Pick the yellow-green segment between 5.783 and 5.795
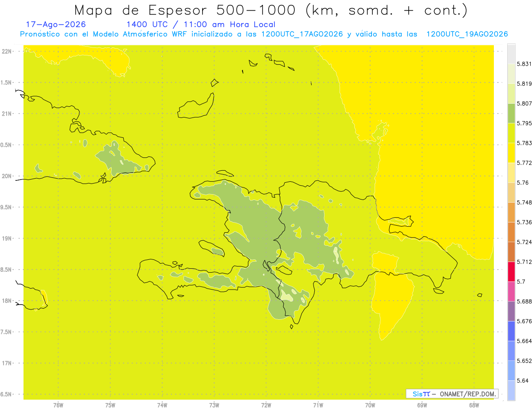 coord(511,133)
